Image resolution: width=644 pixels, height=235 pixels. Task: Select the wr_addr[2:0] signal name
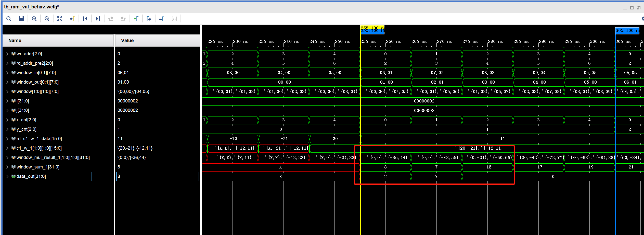pyautogui.click(x=29, y=54)
